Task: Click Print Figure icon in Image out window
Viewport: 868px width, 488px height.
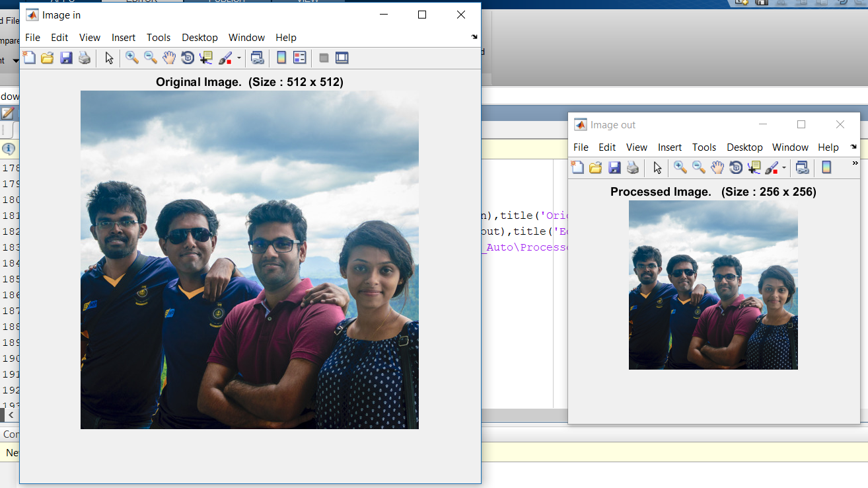Action: 633,168
